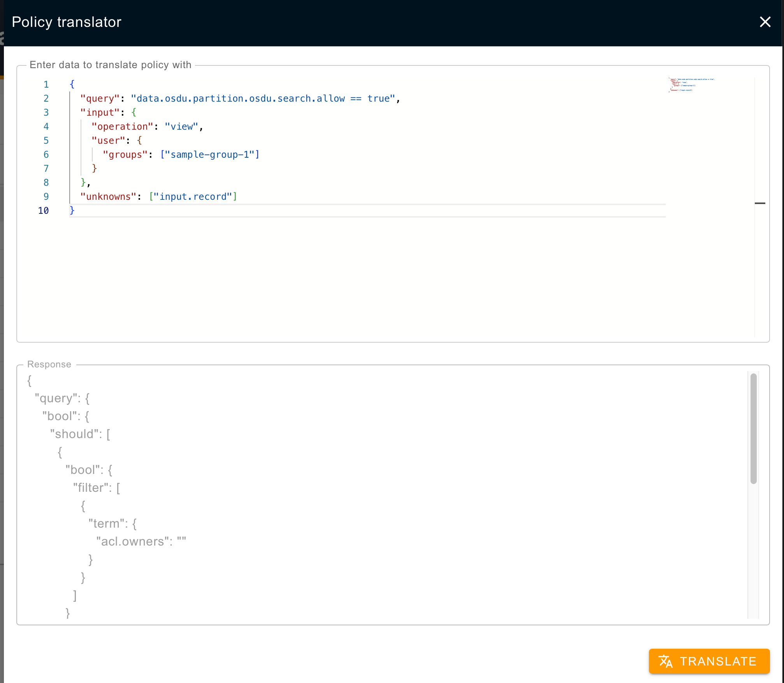Click the translate icon in the button
Viewport: 784px width, 683px height.
665,661
